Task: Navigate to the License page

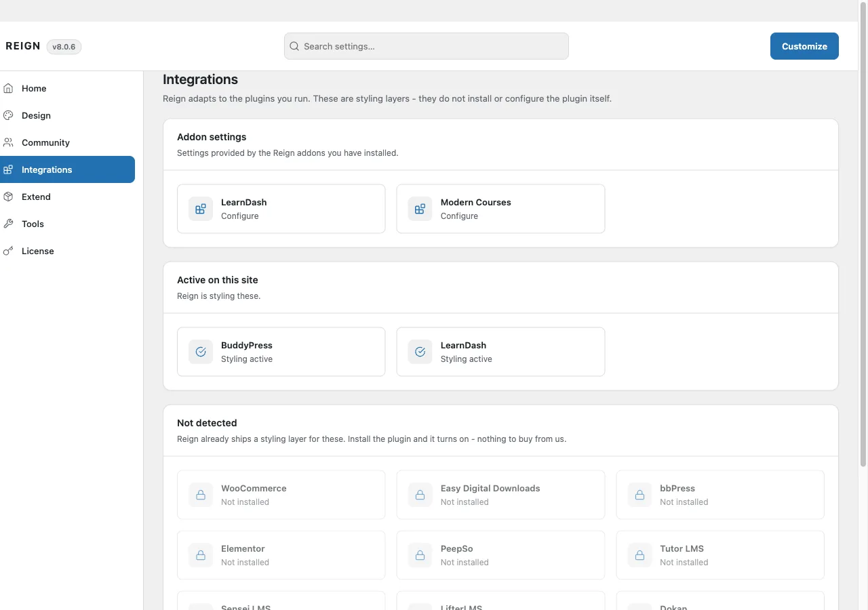Action: 67,251
